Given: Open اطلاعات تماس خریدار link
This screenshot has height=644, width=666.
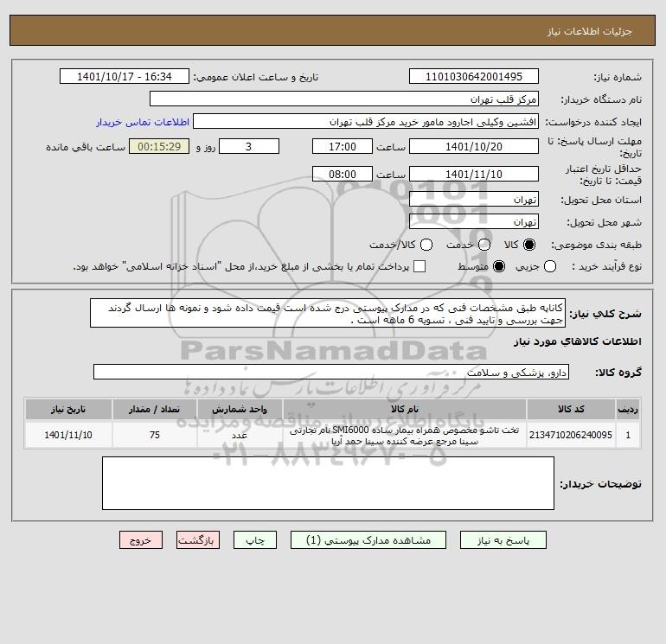Looking at the screenshot, I should 143,122.
